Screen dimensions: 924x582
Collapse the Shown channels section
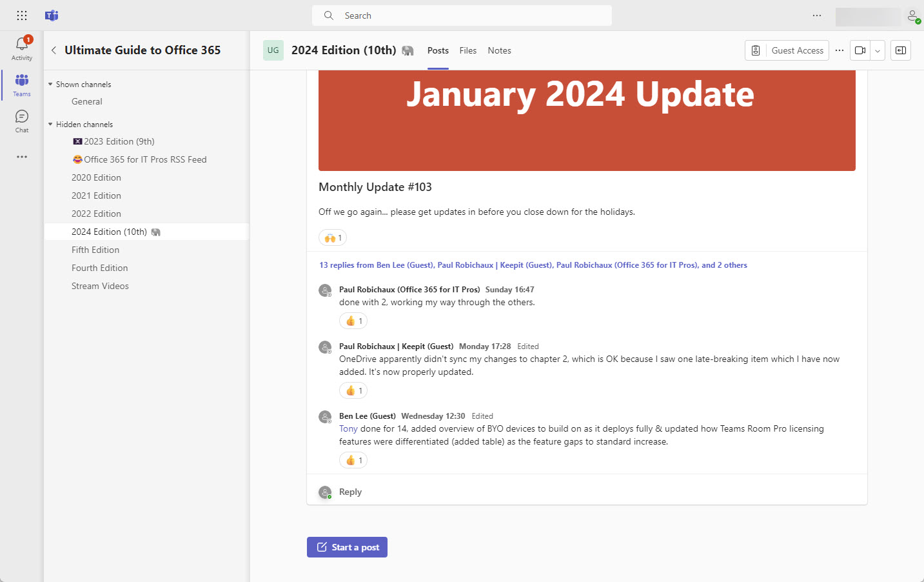point(50,84)
